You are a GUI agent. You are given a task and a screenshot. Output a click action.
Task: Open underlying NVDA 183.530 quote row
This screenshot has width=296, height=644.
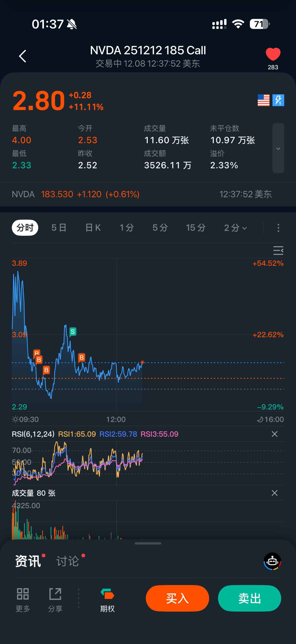148,194
